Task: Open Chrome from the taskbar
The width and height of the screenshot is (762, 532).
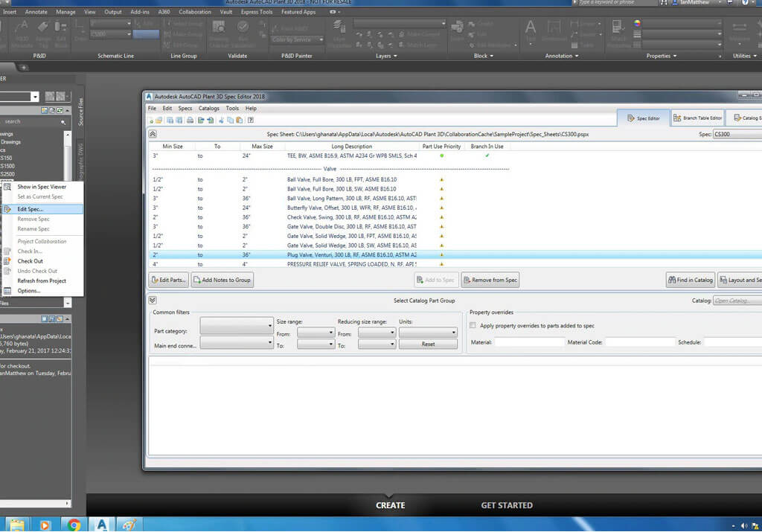Action: click(x=74, y=525)
